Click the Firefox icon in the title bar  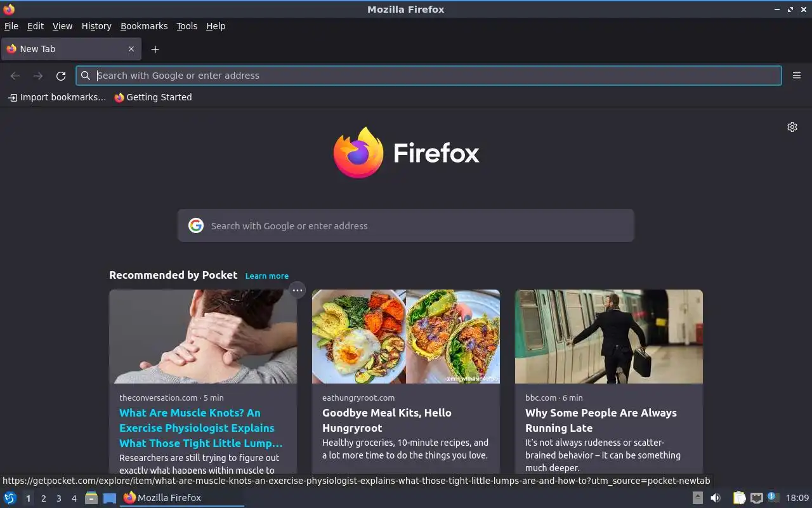click(x=9, y=9)
